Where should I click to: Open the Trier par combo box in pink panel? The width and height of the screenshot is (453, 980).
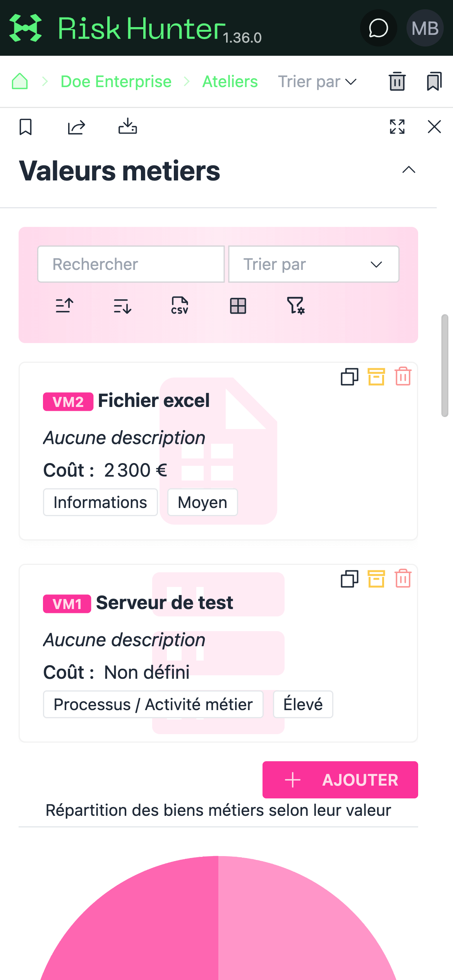(314, 264)
